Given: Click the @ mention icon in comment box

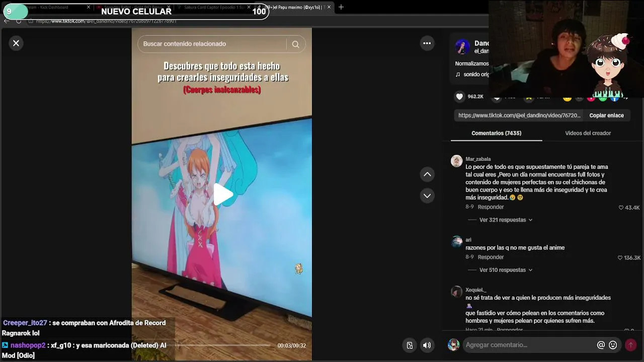Looking at the screenshot, I should (601, 345).
